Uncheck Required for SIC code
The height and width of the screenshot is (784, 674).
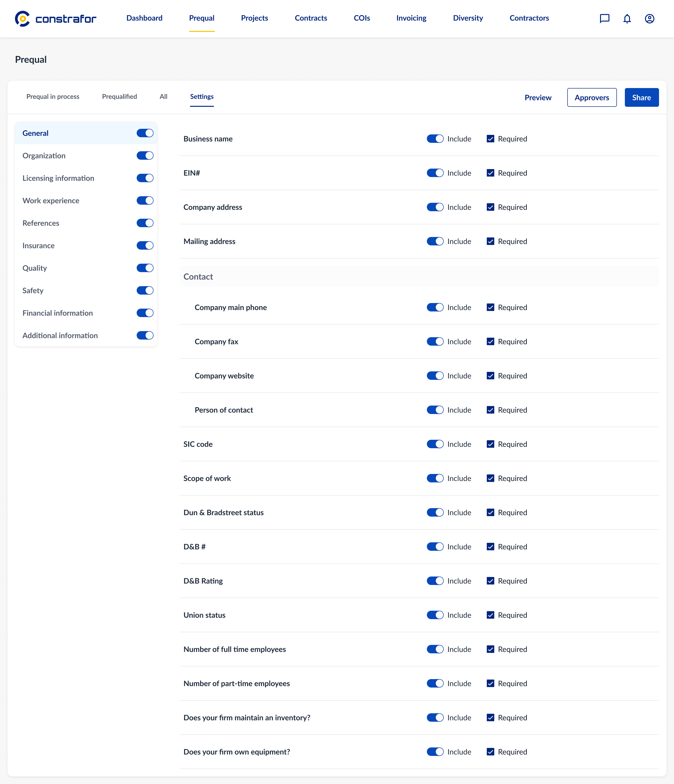(490, 444)
